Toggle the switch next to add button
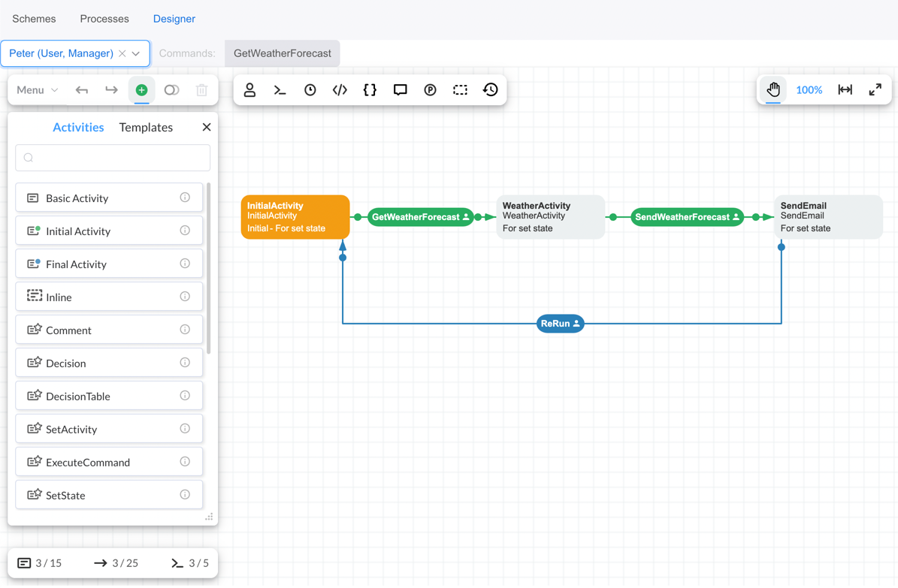This screenshot has height=588, width=898. tap(172, 90)
